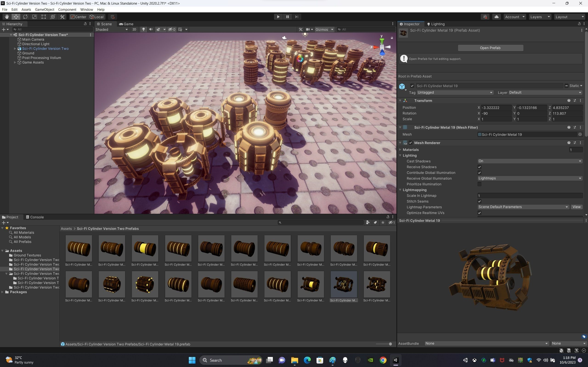Open the Cast Shadows dropdown
This screenshot has height=367, width=588.
click(530, 161)
